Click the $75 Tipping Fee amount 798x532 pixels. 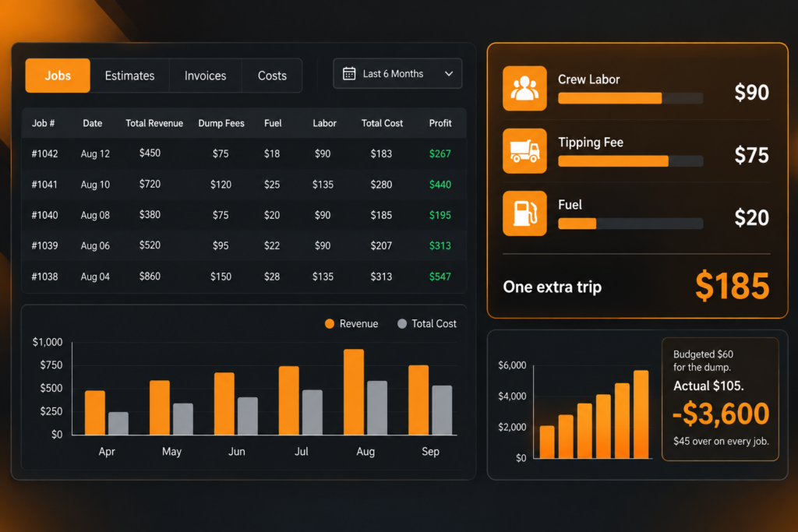tap(752, 155)
